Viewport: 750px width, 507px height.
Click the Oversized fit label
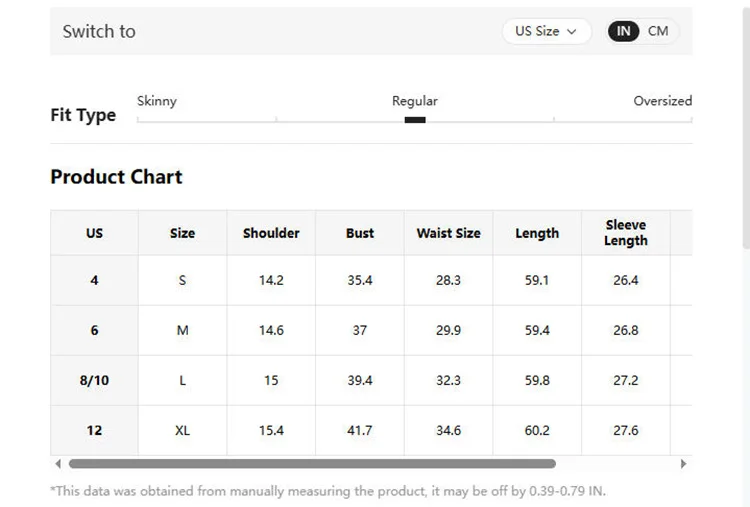662,101
